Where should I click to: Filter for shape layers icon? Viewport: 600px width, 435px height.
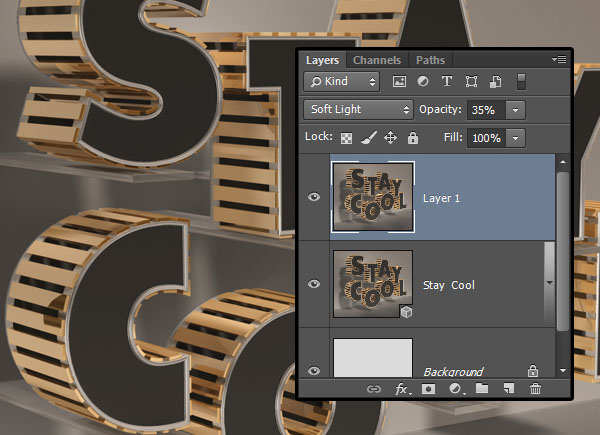pyautogui.click(x=471, y=81)
